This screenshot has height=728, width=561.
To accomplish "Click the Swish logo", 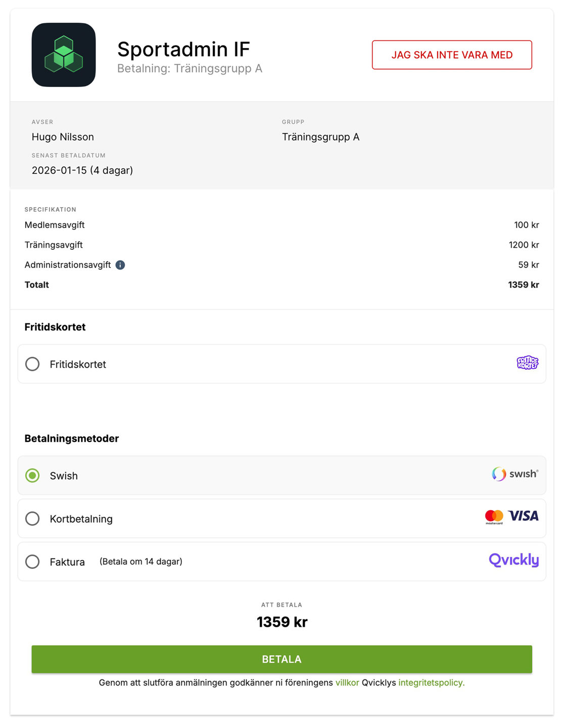I will [x=515, y=474].
